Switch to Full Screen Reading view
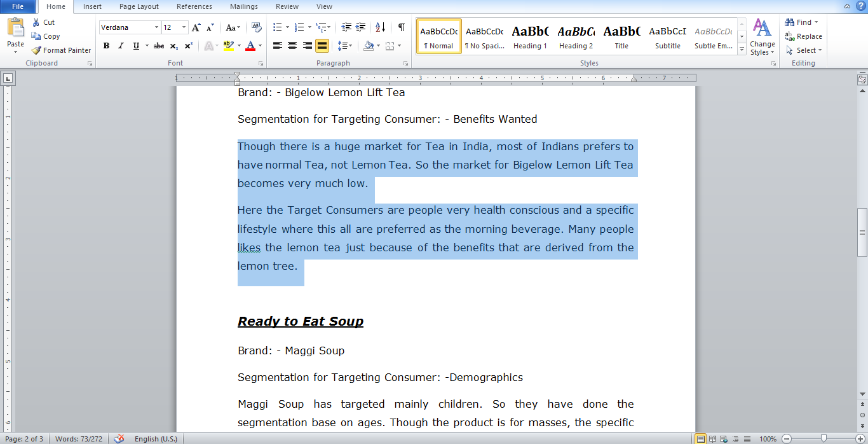 (713, 438)
